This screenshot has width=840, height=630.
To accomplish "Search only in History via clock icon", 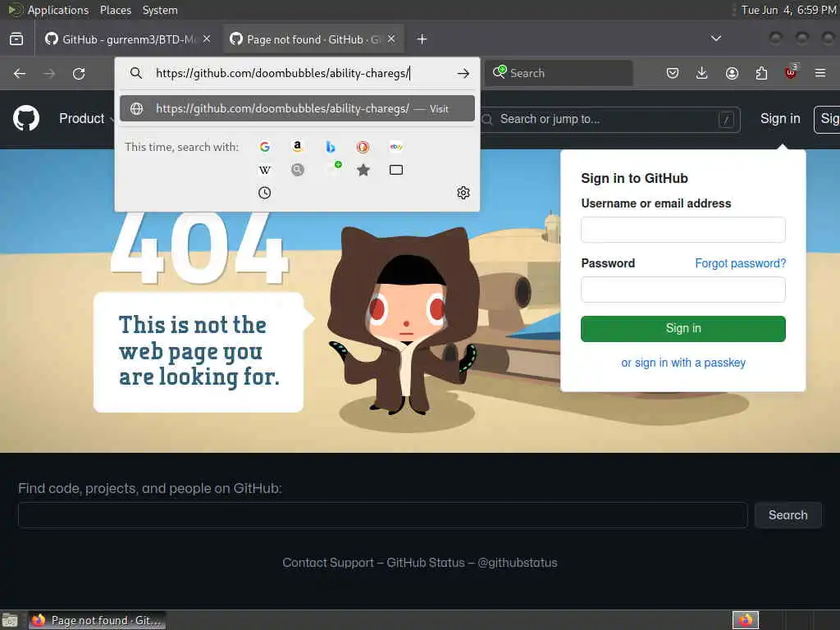I will (265, 193).
